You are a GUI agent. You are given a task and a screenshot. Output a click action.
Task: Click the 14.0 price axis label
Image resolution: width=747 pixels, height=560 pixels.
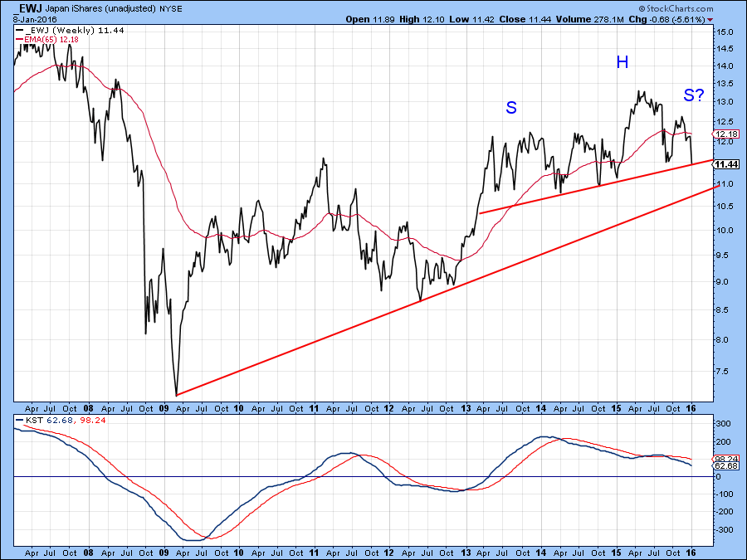coord(724,66)
